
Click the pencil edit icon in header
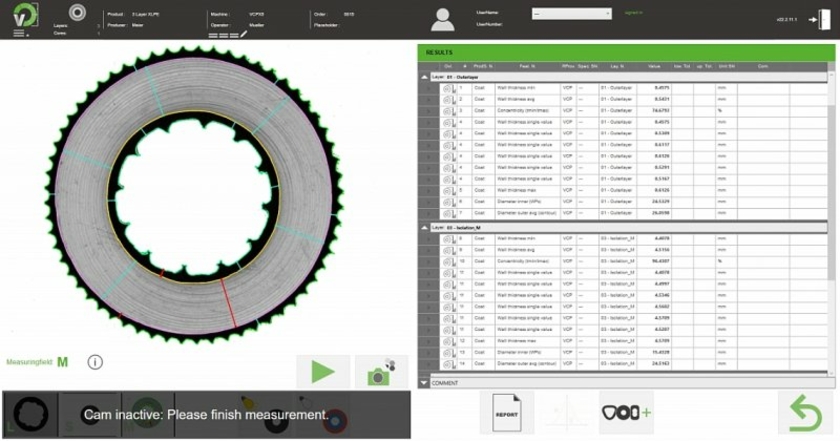(244, 34)
